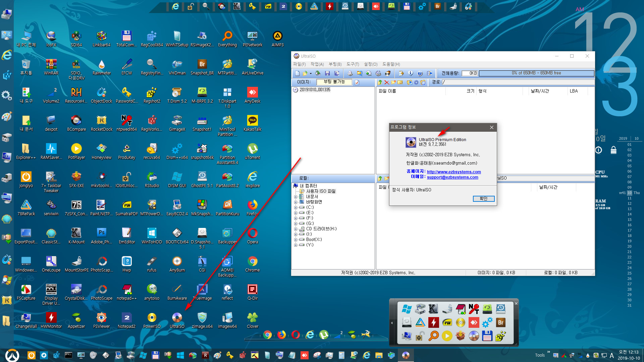Select 내 컴퓨터 root in local tree

click(x=308, y=186)
